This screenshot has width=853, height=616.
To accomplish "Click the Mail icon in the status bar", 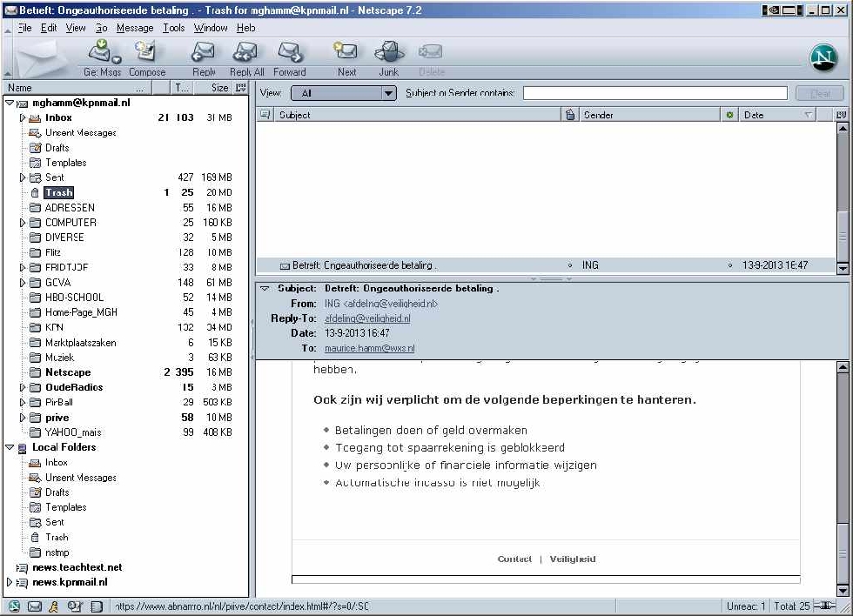I will (x=34, y=606).
